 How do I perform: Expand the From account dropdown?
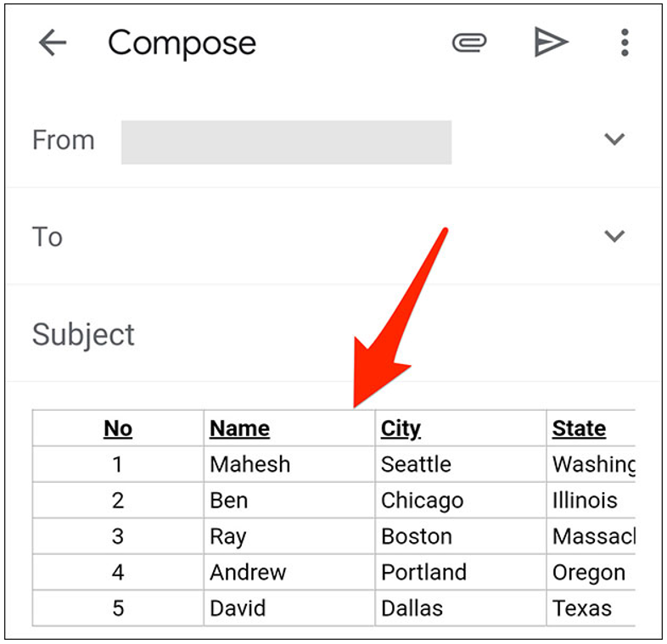click(614, 140)
